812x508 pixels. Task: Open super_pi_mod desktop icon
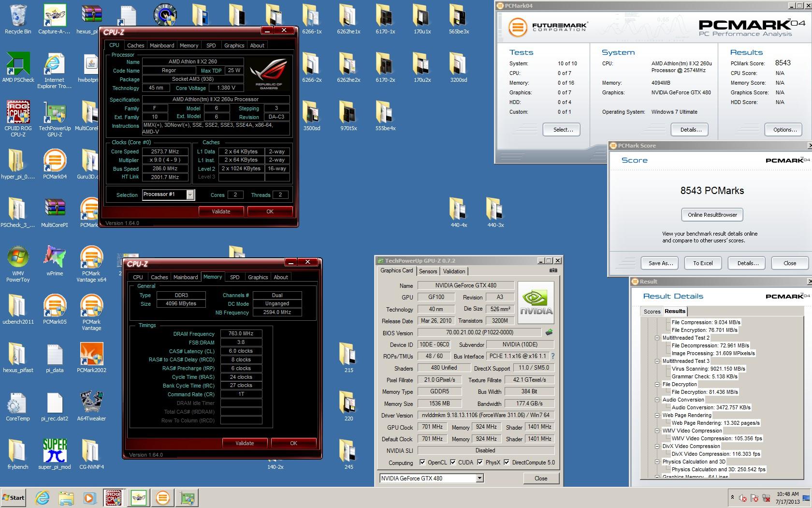pos(55,455)
